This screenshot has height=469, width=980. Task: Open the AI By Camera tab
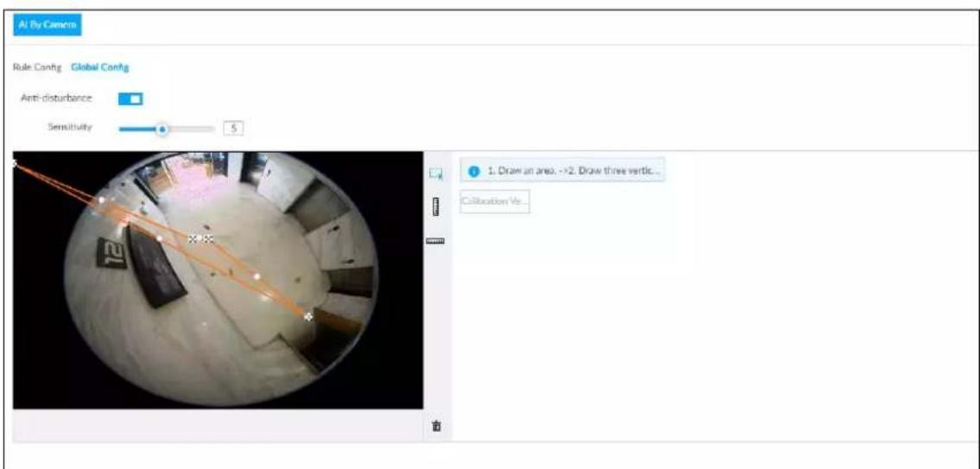(47, 25)
